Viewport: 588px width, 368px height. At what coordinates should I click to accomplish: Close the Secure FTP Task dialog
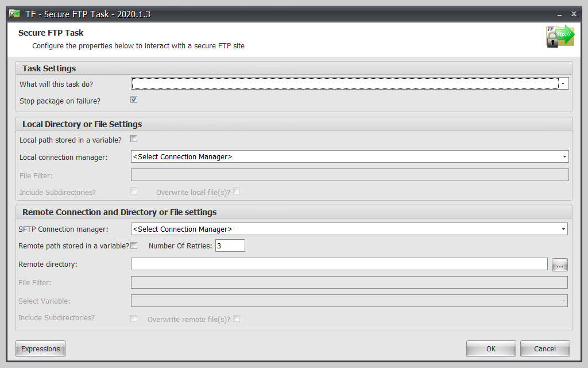pos(574,14)
